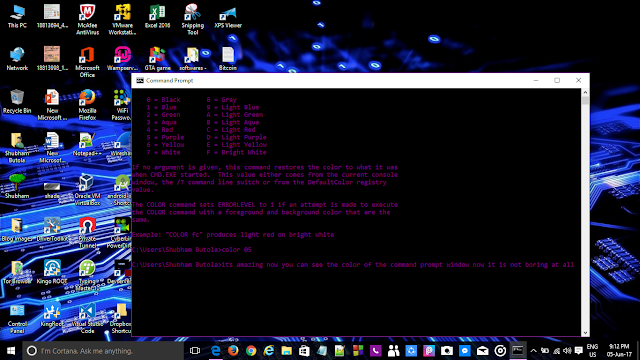This screenshot has height=360, width=640.
Task: Maximize the Command Prompt window
Action: [x=557, y=80]
